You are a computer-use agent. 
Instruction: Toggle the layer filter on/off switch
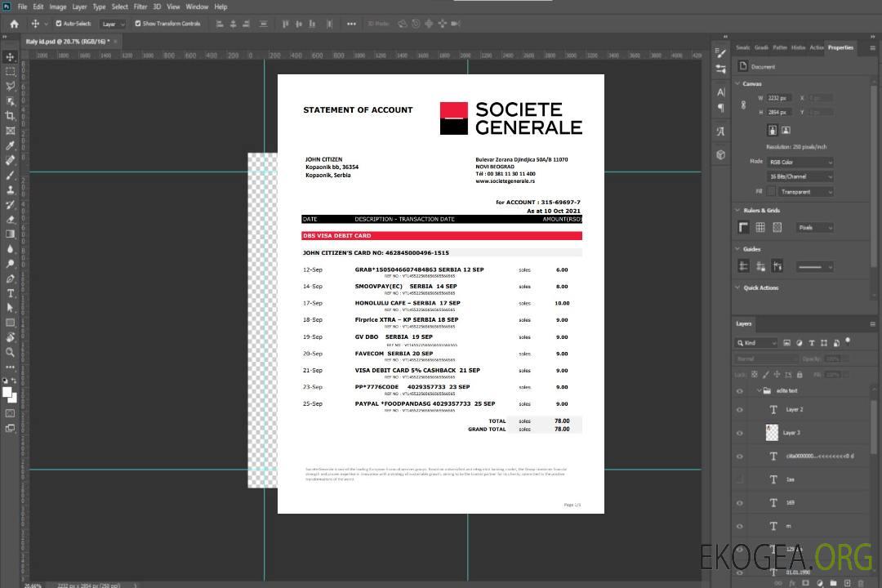coord(848,341)
